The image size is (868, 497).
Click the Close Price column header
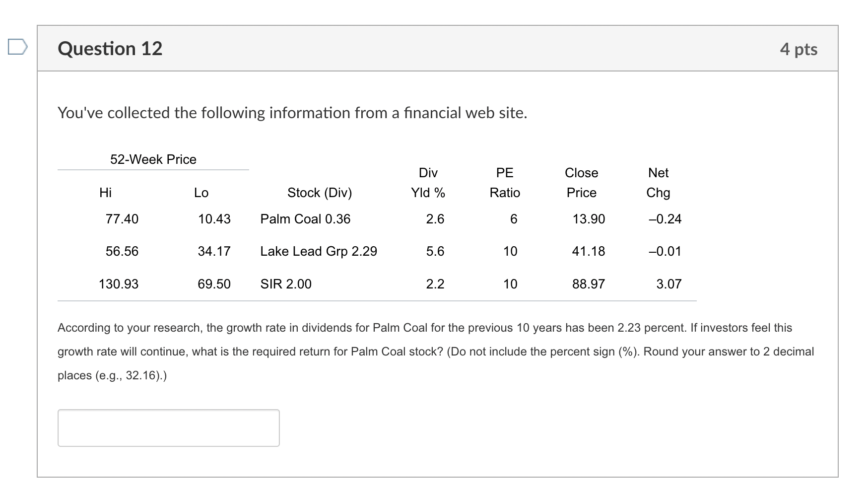point(581,182)
